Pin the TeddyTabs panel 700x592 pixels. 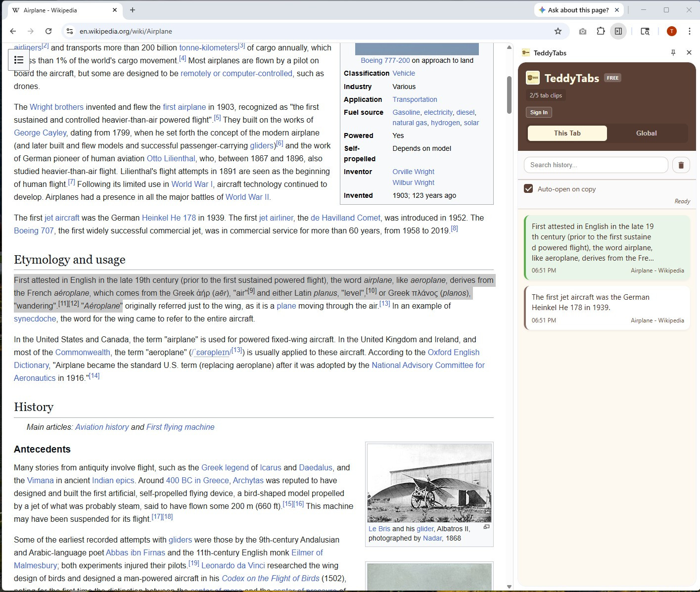click(x=673, y=52)
